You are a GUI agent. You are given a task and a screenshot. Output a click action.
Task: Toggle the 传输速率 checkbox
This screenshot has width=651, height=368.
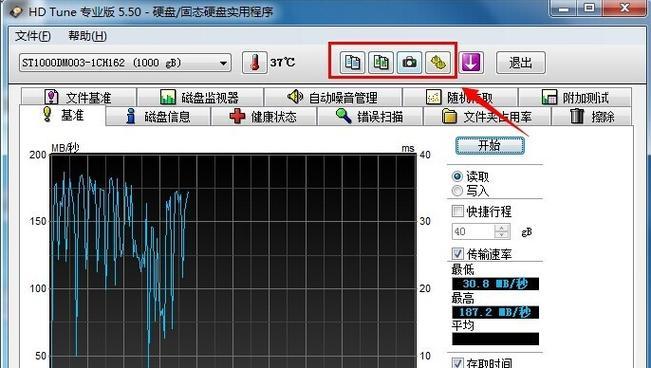pyautogui.click(x=458, y=253)
